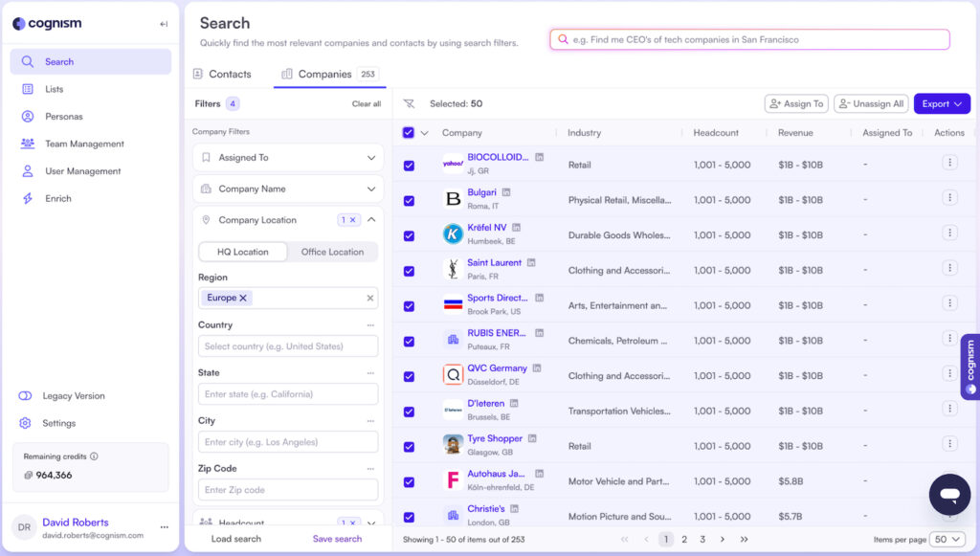Open City field more options
The image size is (980, 556).
click(370, 421)
